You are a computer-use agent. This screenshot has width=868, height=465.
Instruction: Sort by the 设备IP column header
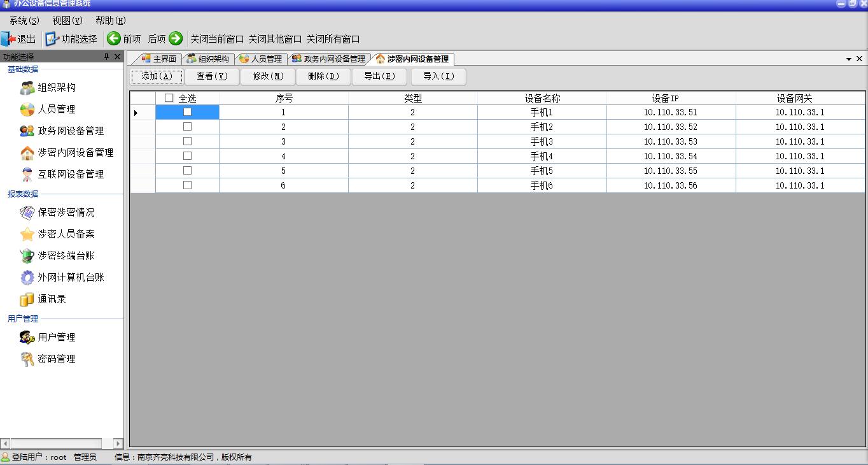671,98
